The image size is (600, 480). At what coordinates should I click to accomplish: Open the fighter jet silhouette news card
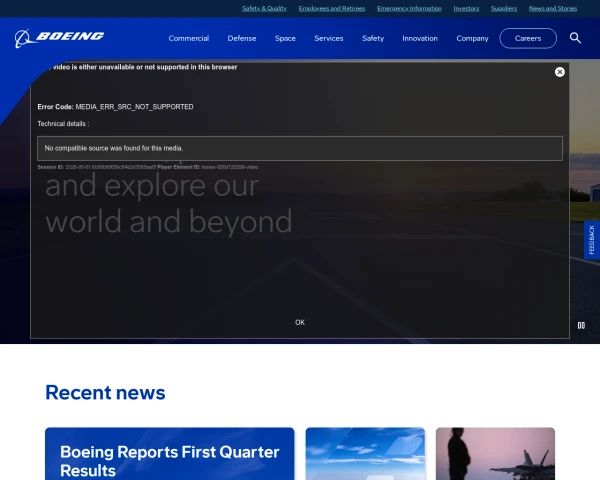(495, 454)
